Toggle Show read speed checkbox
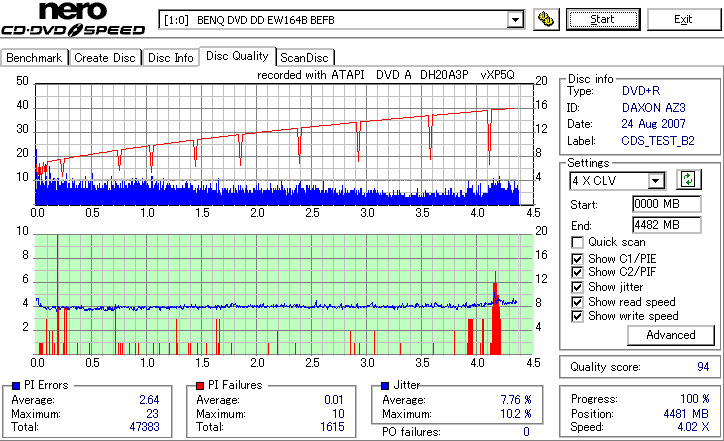This screenshot has width=724, height=441. (x=577, y=302)
